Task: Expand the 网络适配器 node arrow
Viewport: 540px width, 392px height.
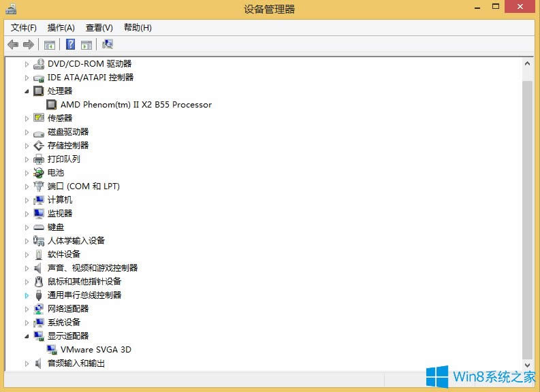Action: pos(27,309)
